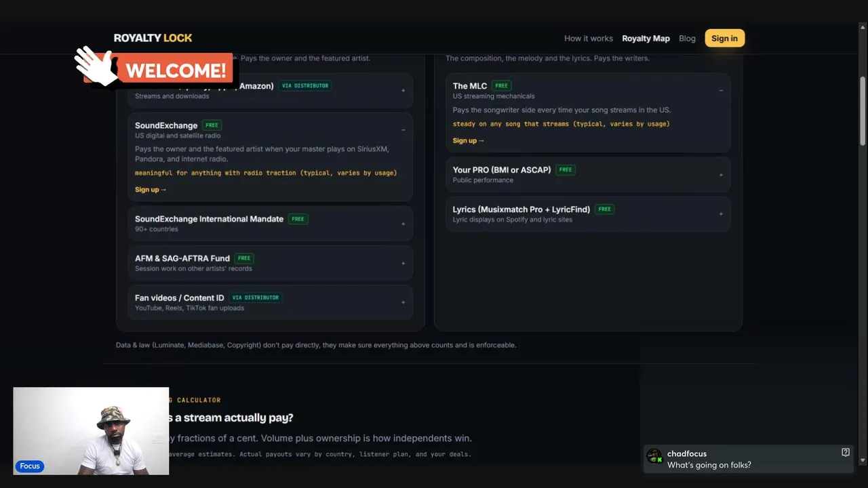Expand Your PRO (BMI or ASCAP) row
Viewport: 868px width, 488px height.
[x=588, y=174]
